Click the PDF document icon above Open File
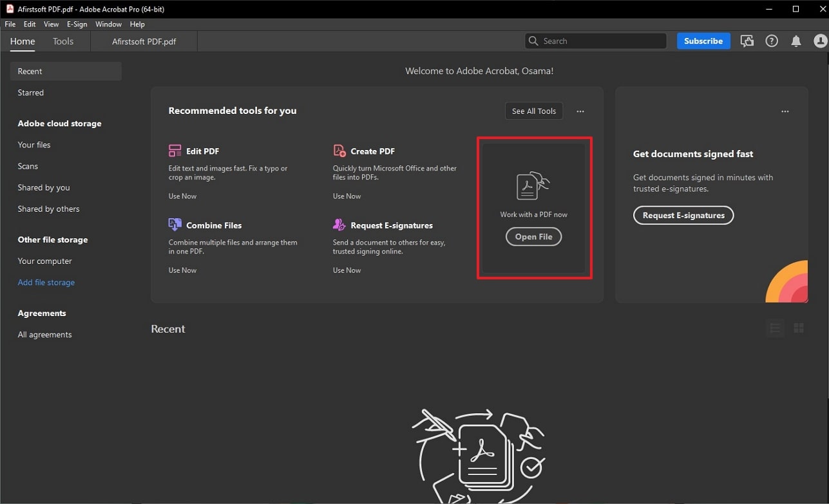The height and width of the screenshot is (504, 829). click(x=533, y=187)
